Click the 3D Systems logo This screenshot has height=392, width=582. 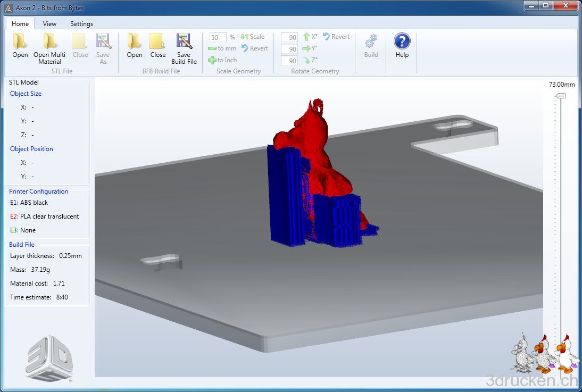click(x=49, y=358)
